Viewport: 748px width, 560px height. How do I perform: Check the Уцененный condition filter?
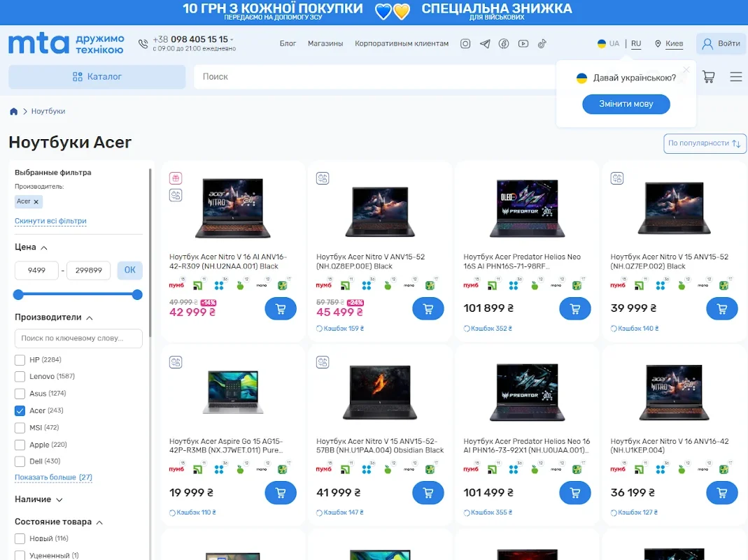click(x=20, y=555)
